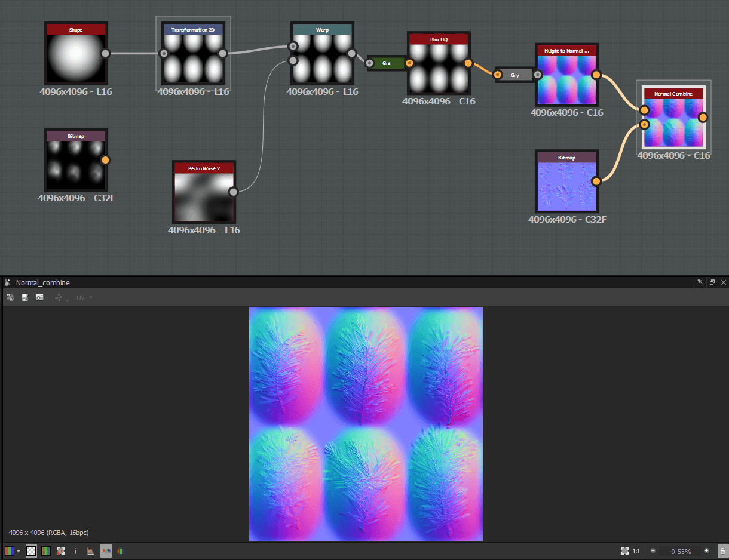Click the A/B compare icon in 2D view

[10, 297]
